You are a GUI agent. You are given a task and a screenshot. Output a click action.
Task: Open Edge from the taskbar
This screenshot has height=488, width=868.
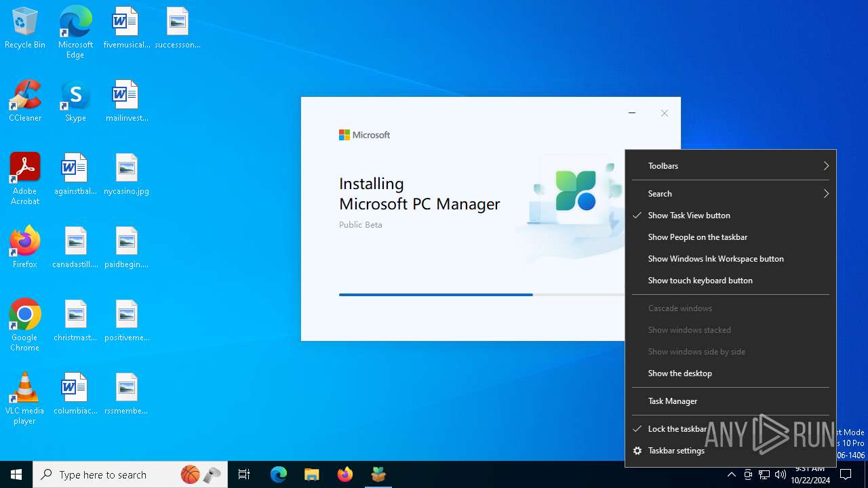point(279,474)
